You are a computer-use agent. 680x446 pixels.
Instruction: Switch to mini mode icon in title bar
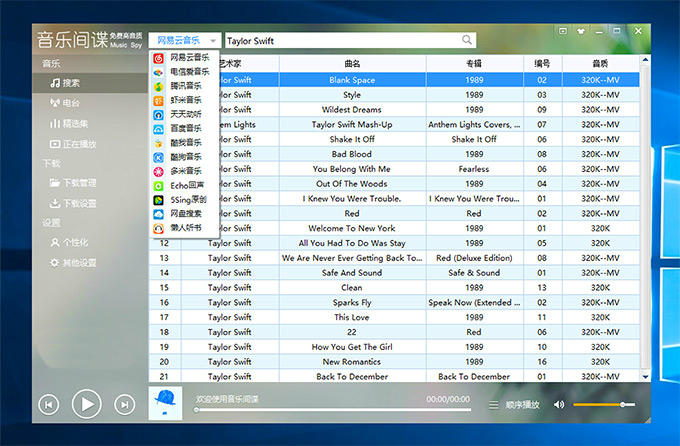(x=563, y=31)
